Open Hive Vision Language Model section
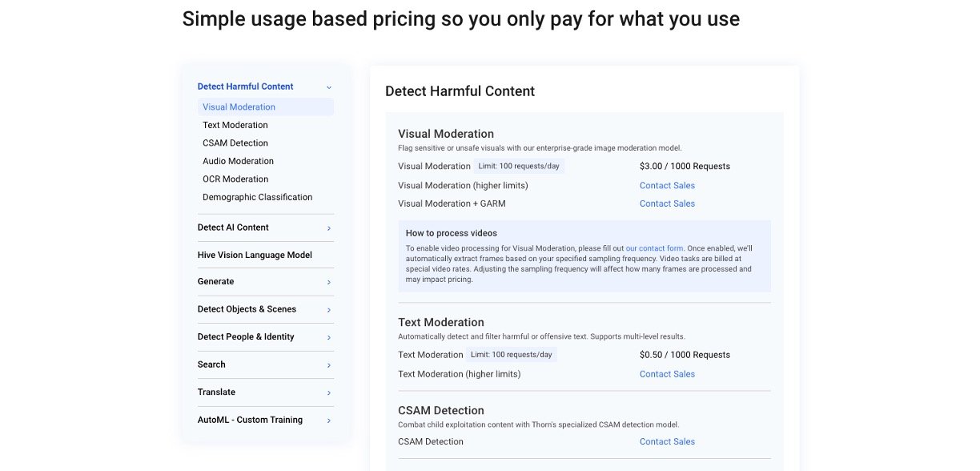 click(x=255, y=256)
